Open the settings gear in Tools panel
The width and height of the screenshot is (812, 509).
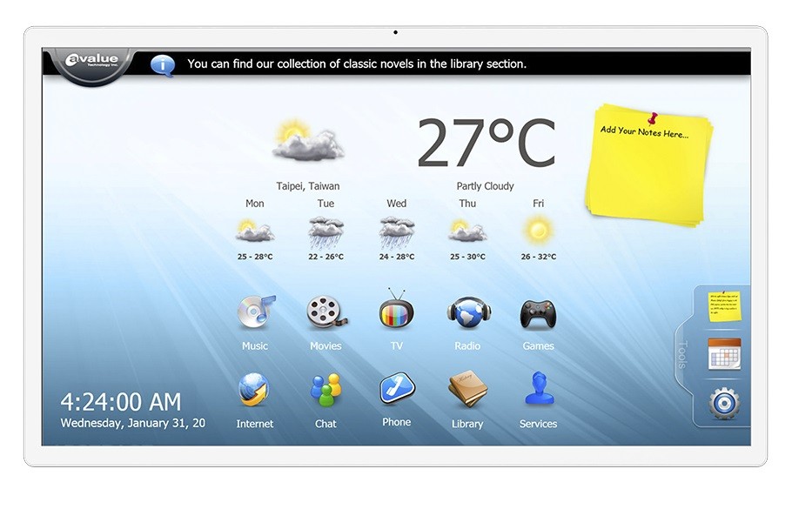pyautogui.click(x=724, y=403)
